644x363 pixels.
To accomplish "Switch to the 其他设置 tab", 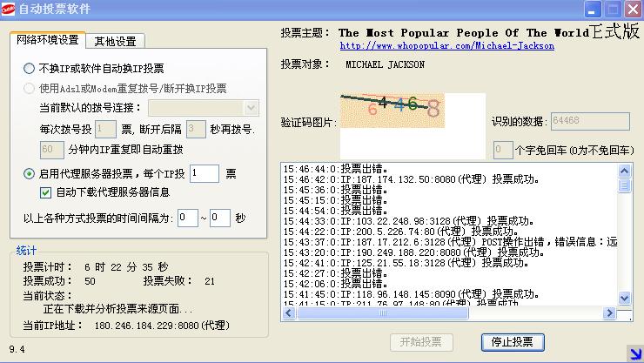I will [116, 41].
